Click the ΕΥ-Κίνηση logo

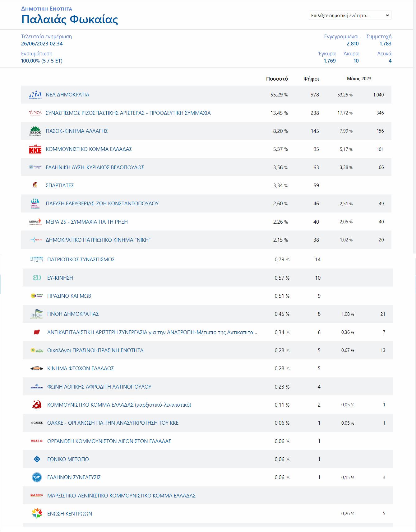[37, 278]
